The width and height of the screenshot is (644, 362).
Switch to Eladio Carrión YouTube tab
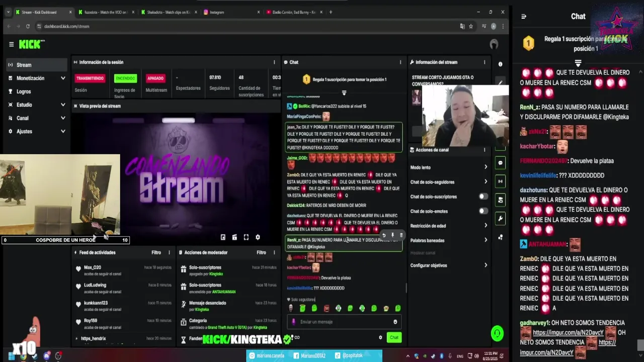[294, 12]
